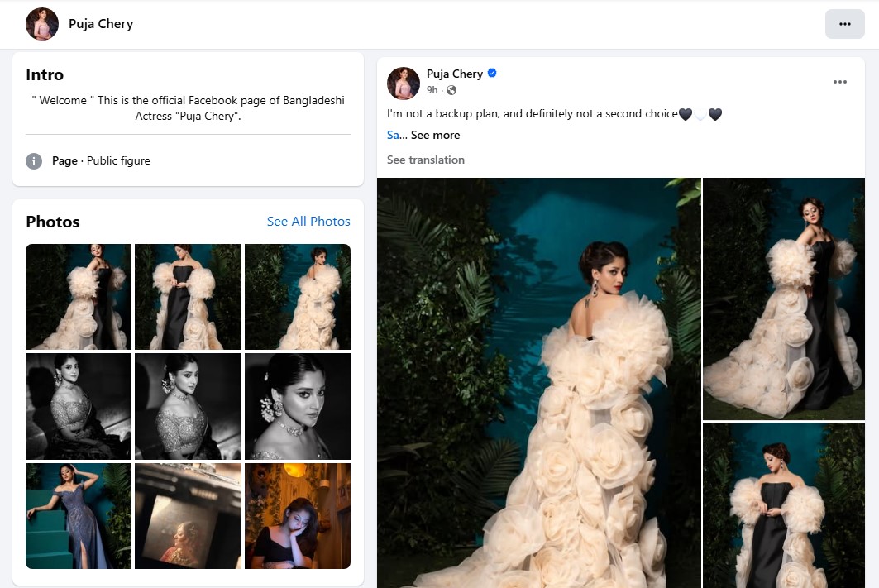Open the warm-lit black dress thumbnail
879x588 pixels.
(298, 516)
